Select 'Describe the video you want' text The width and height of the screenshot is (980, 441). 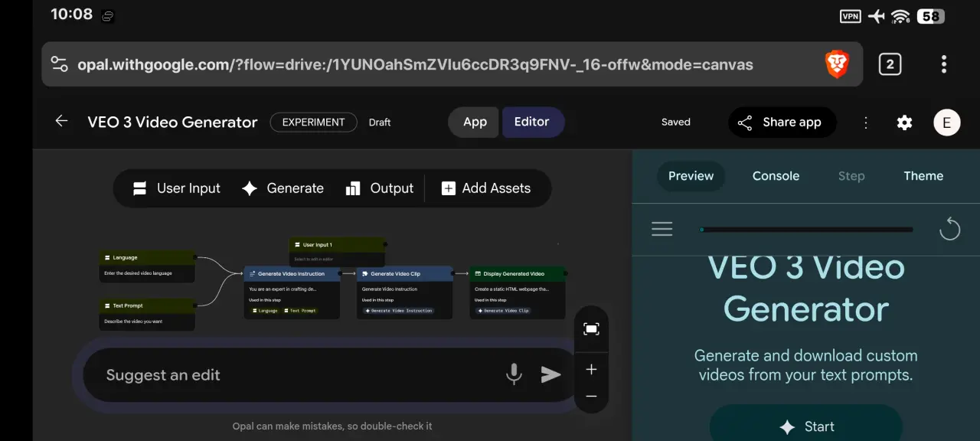(133, 322)
